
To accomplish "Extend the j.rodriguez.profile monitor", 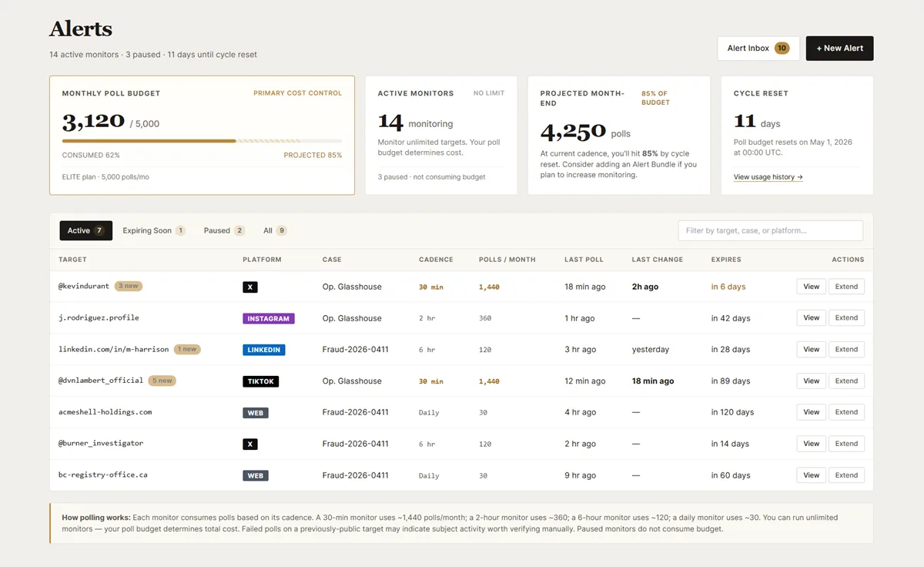I will click(x=846, y=317).
